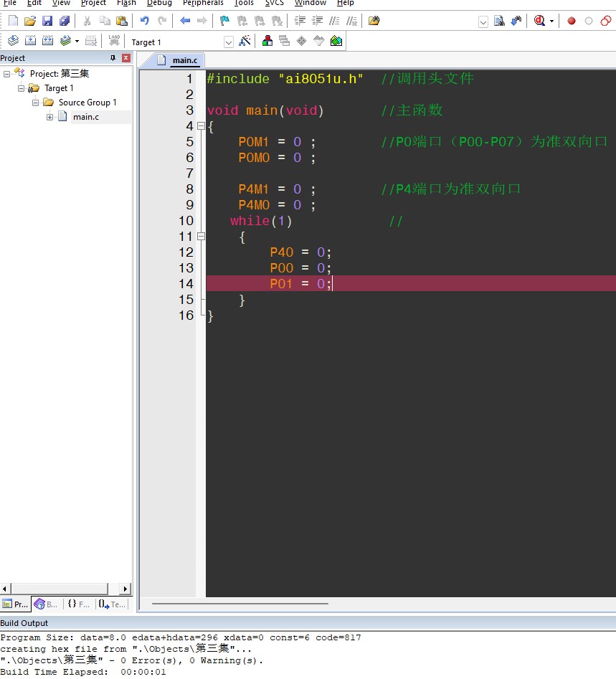616x679 pixels.
Task: Close the Project panel
Action: coord(126,58)
